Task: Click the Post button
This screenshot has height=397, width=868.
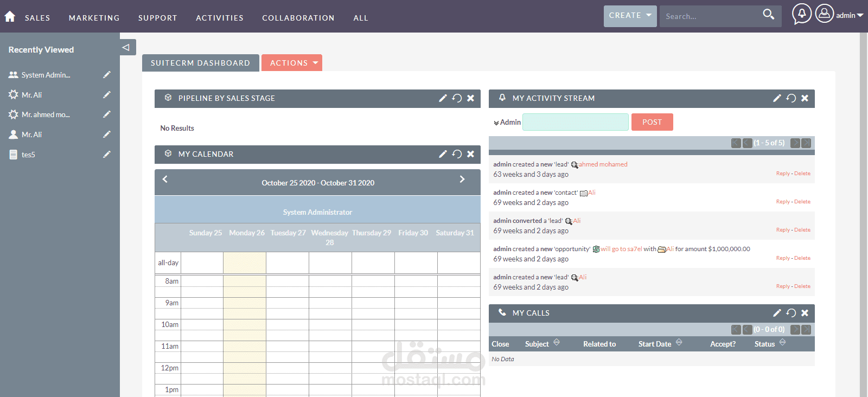Action: pos(652,122)
